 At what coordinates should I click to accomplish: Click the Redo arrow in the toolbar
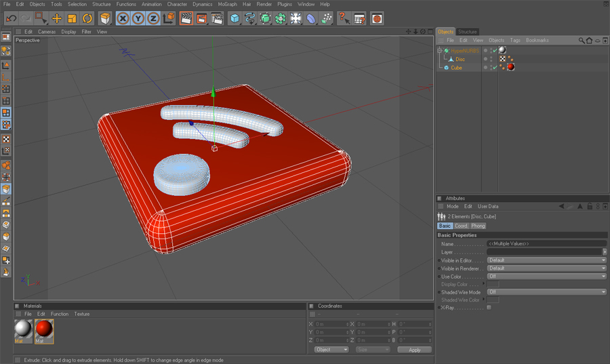[26, 18]
